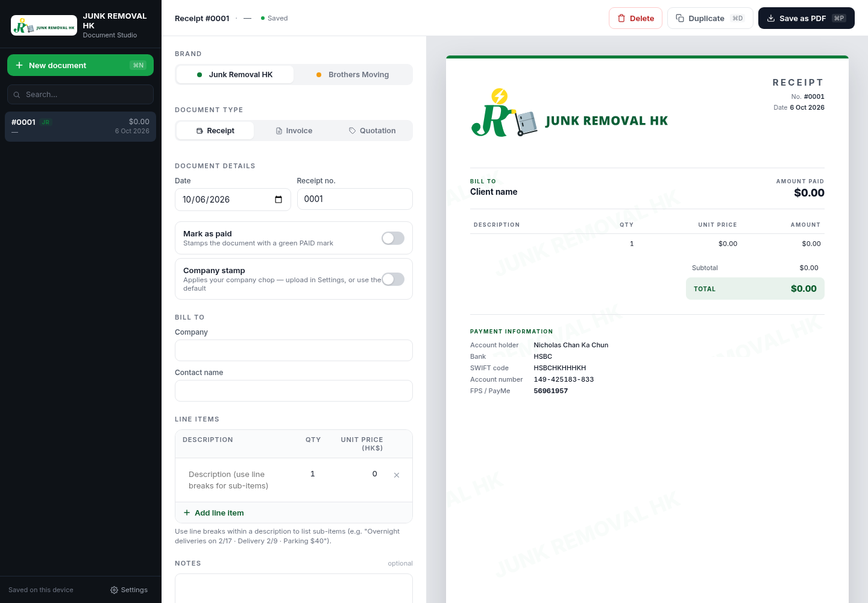
Task: Click the Duplicate copy icon
Action: click(x=680, y=18)
